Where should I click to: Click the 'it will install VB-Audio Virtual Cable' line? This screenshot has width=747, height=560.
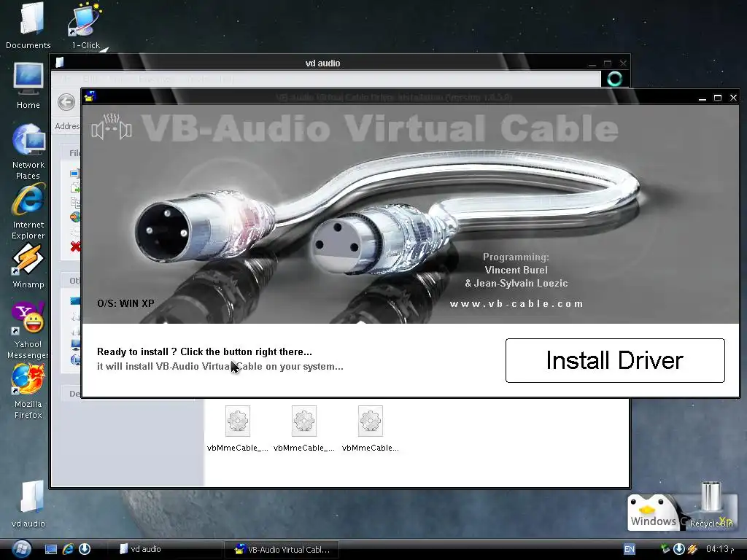(220, 367)
